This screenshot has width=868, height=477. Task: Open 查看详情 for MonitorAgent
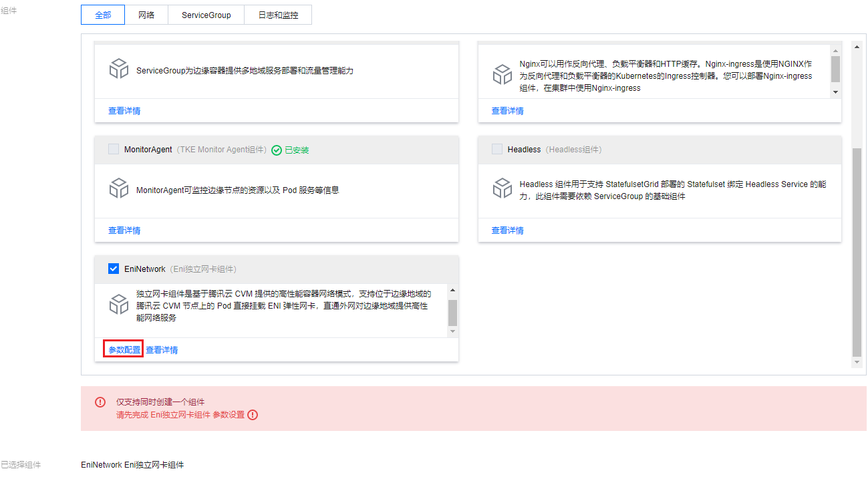click(x=124, y=230)
